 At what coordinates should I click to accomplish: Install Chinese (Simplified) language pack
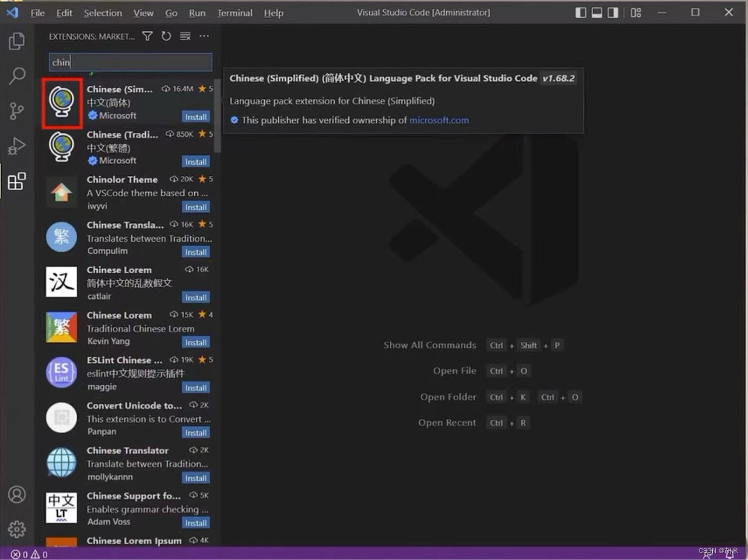[196, 117]
